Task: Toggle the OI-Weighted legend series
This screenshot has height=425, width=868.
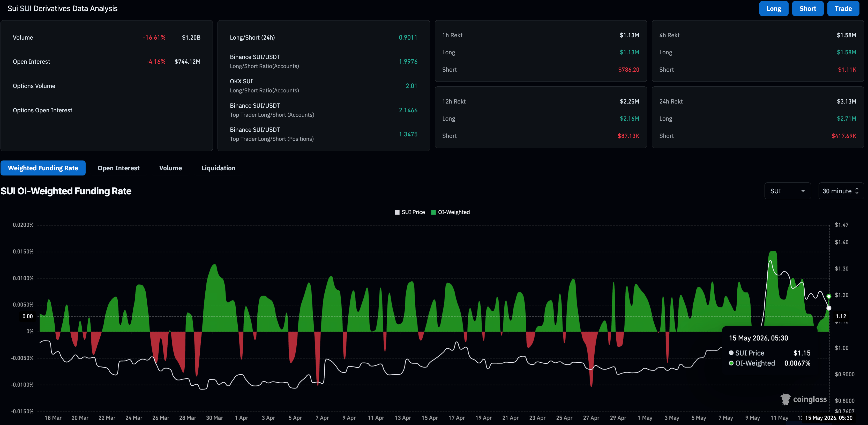Action: click(x=451, y=212)
